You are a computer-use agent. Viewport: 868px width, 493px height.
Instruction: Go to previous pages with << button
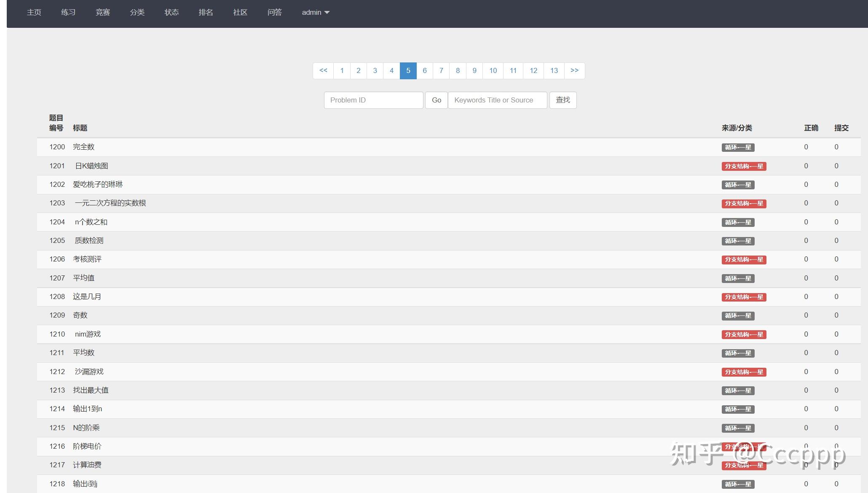point(323,70)
